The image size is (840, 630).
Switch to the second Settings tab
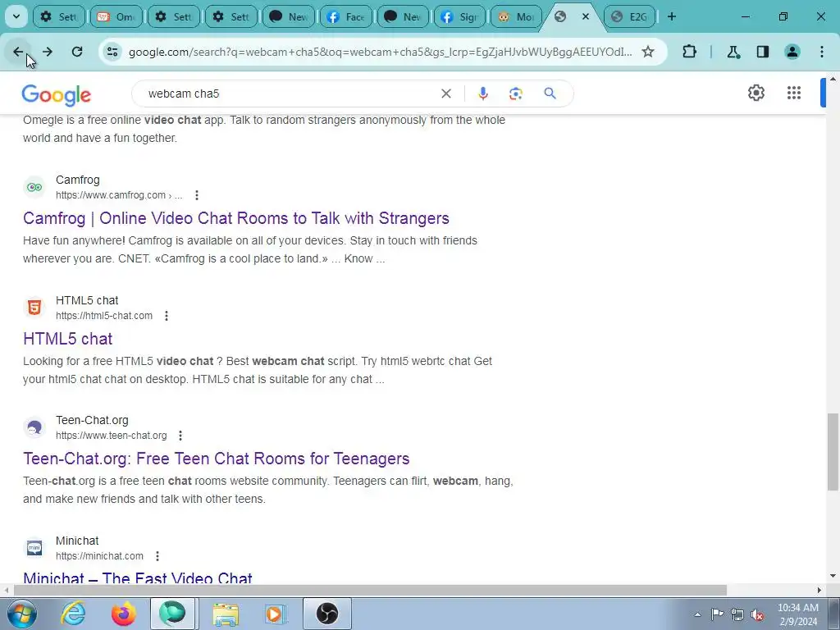point(174,16)
